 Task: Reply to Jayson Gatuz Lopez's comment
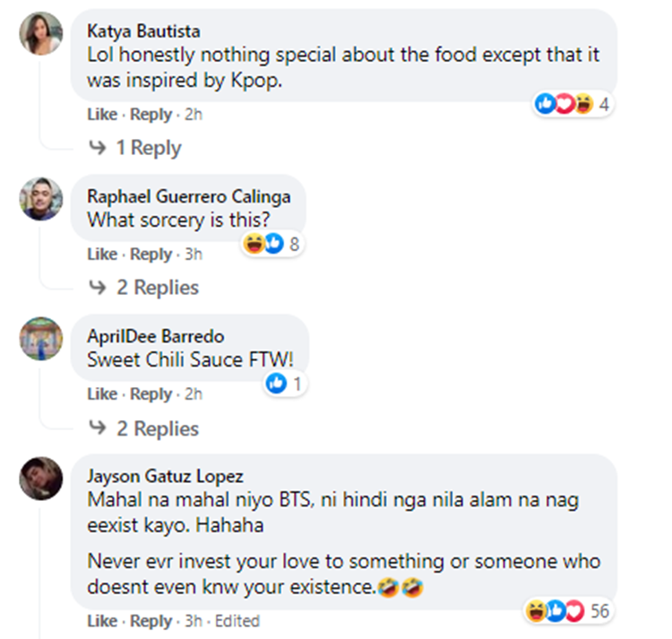pos(151,621)
